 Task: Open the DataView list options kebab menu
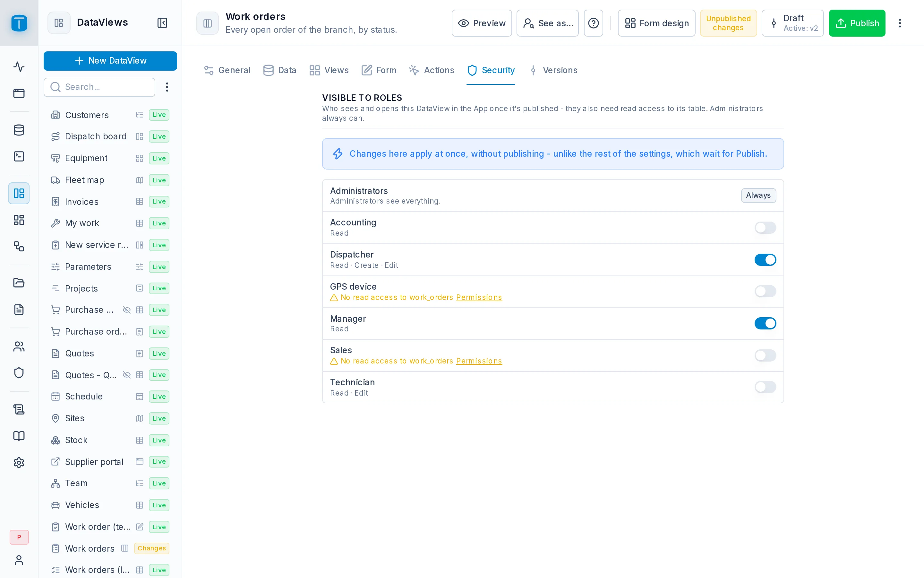pos(167,87)
